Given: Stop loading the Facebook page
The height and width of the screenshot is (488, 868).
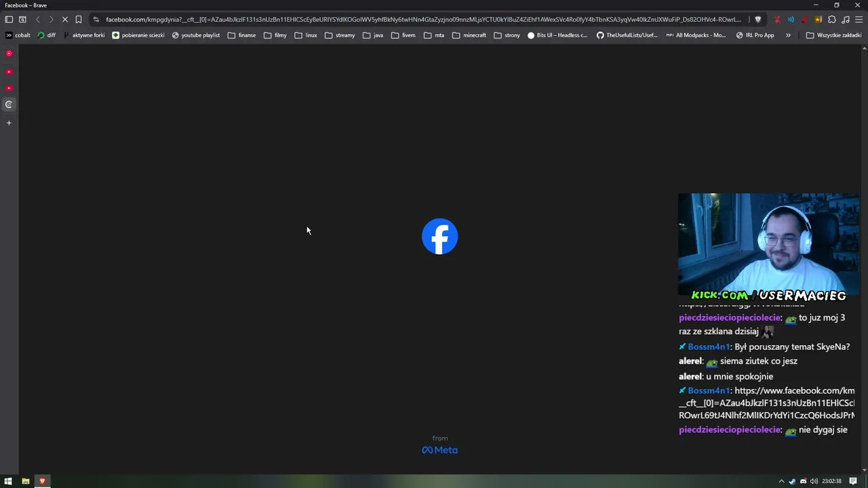Looking at the screenshot, I should pos(65,20).
